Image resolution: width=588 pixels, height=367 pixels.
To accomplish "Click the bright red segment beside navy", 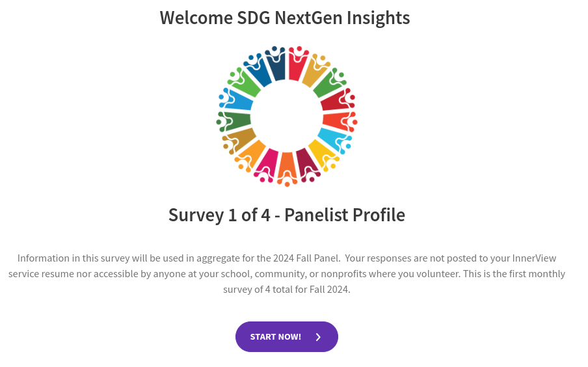I will point(297,66).
